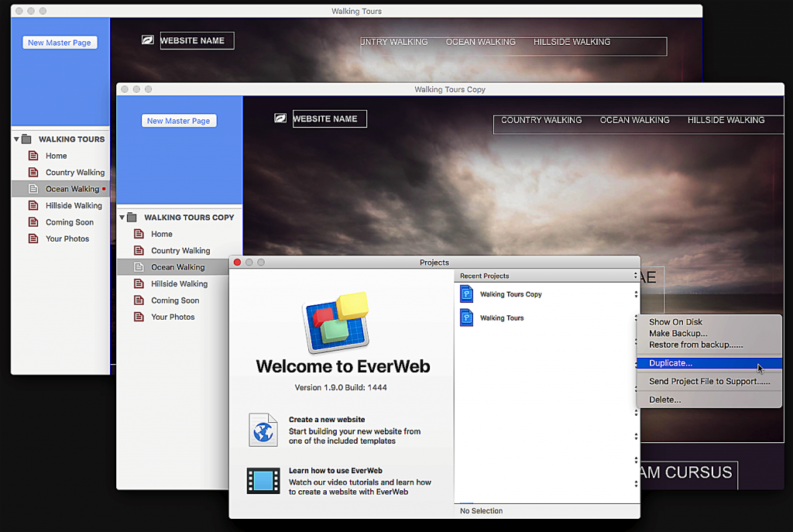Click the video tutorials filmstrip icon
Screen dimensions: 793x532
(263, 481)
